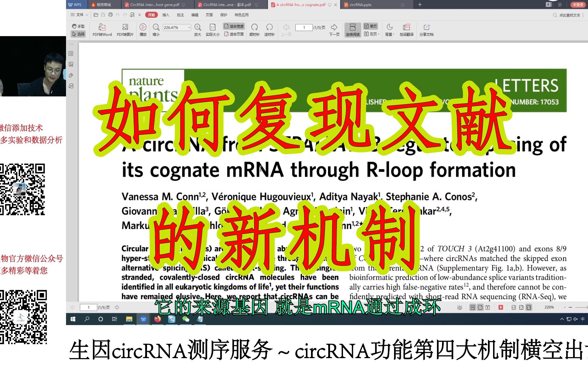Click the find text search box
This screenshot has width=588, height=368.
pos(567,15)
